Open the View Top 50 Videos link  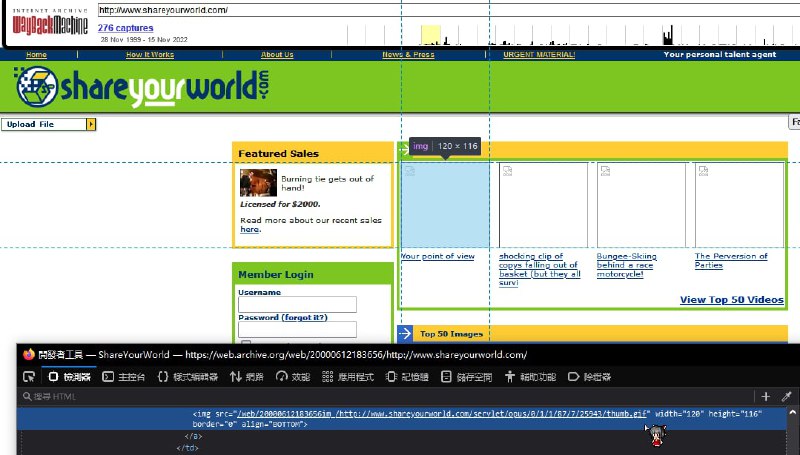[x=731, y=299]
